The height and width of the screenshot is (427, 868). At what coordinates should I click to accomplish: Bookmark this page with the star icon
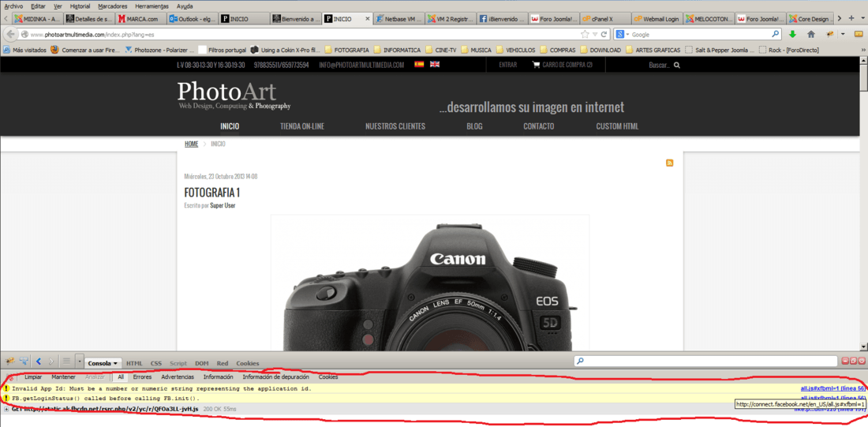(585, 35)
